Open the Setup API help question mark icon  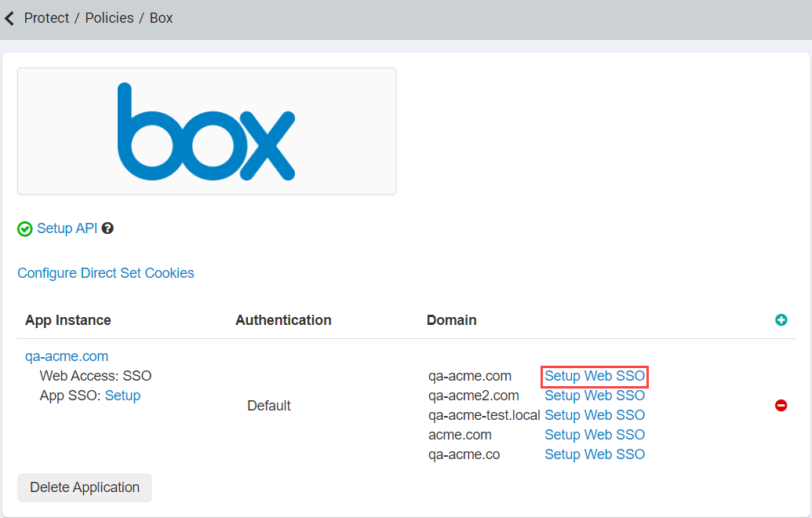point(107,228)
